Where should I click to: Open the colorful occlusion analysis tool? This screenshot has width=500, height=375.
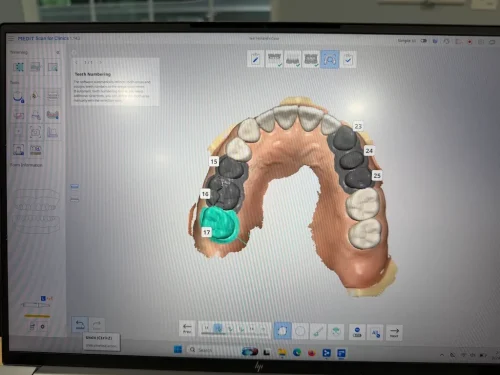pyautogui.click(x=53, y=115)
